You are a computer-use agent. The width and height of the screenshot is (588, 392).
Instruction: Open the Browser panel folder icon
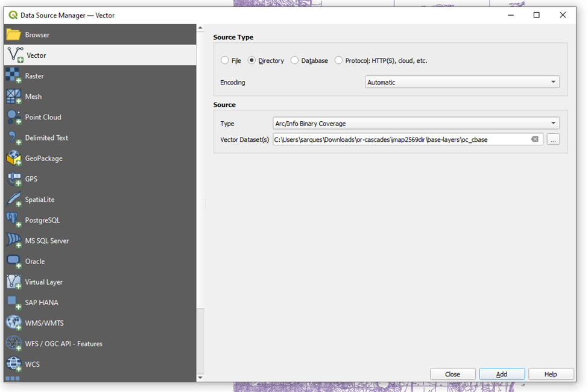tap(13, 34)
